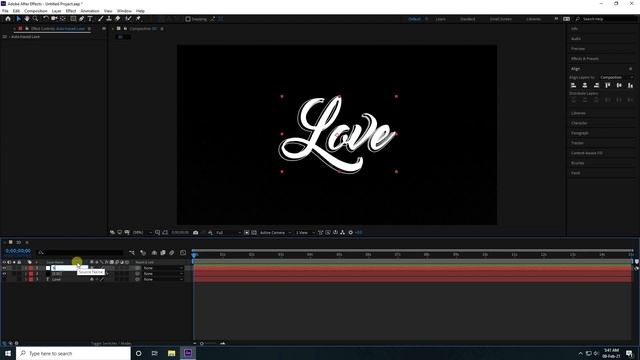Click the timeline layer search field

[x=80, y=253]
